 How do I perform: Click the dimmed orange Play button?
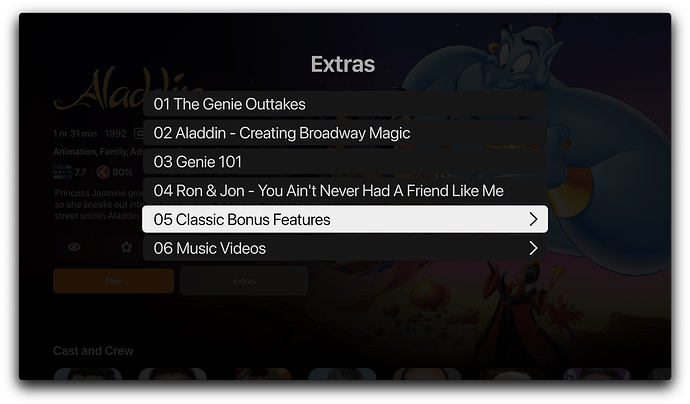tap(114, 281)
